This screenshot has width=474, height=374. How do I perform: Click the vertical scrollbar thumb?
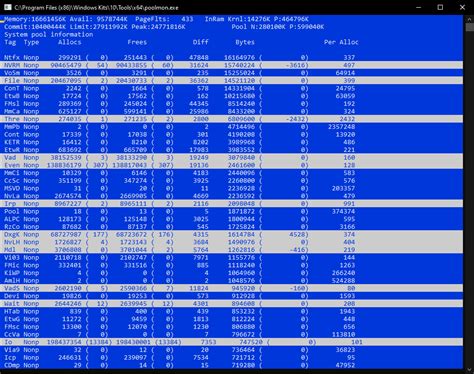coord(468,27)
